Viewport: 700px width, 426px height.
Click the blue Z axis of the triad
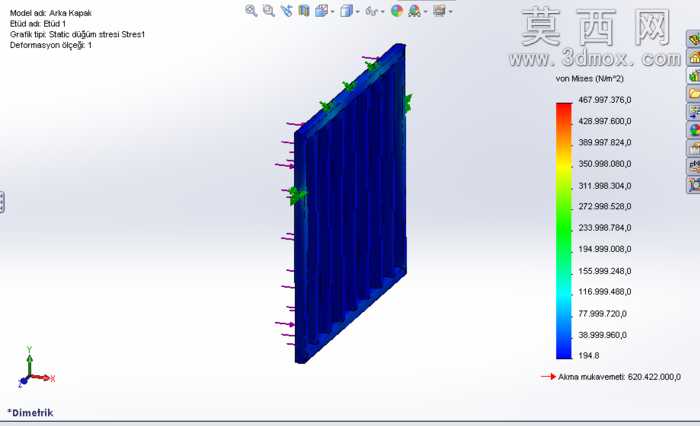coord(23,381)
